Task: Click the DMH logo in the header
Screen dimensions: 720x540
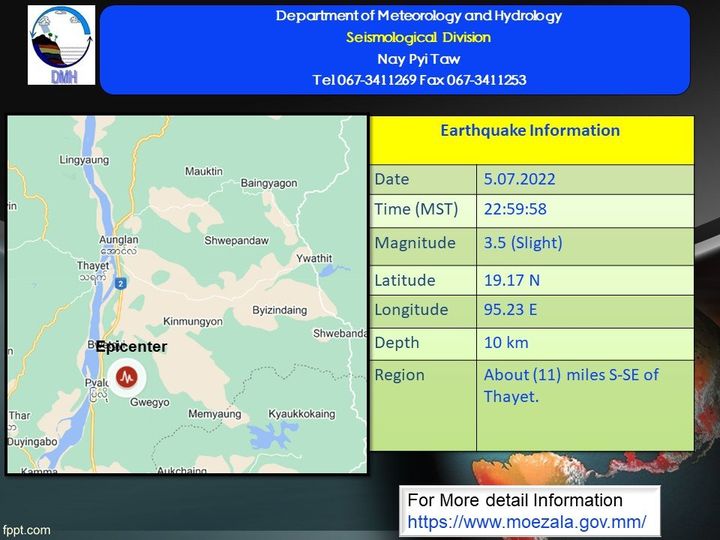Action: click(x=62, y=47)
